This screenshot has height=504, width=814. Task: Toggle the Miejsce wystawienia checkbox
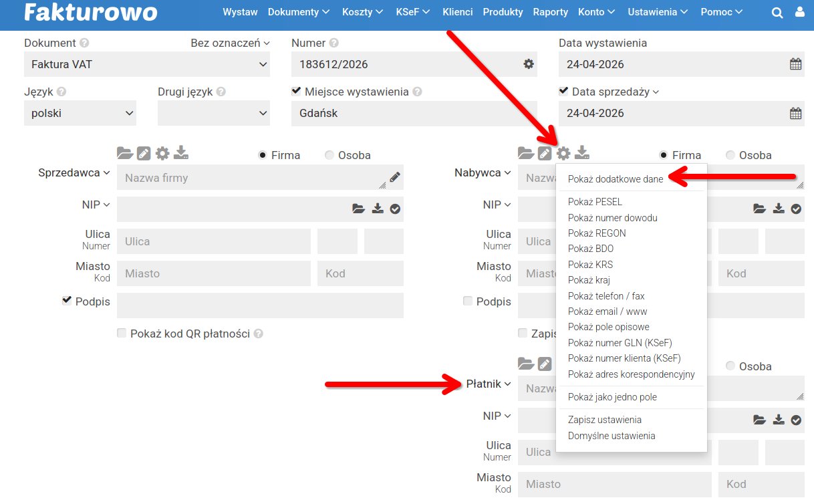pyautogui.click(x=296, y=91)
